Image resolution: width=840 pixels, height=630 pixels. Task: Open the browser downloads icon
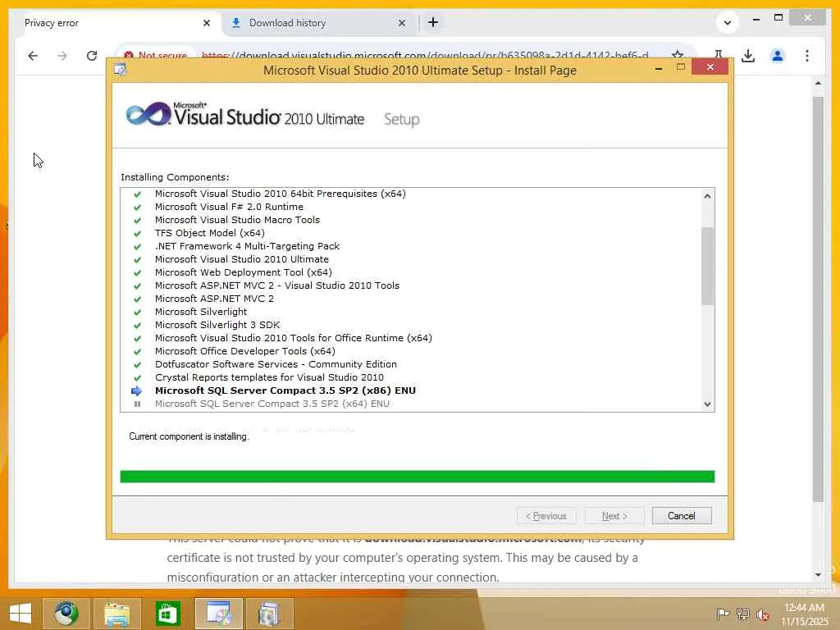(x=748, y=56)
